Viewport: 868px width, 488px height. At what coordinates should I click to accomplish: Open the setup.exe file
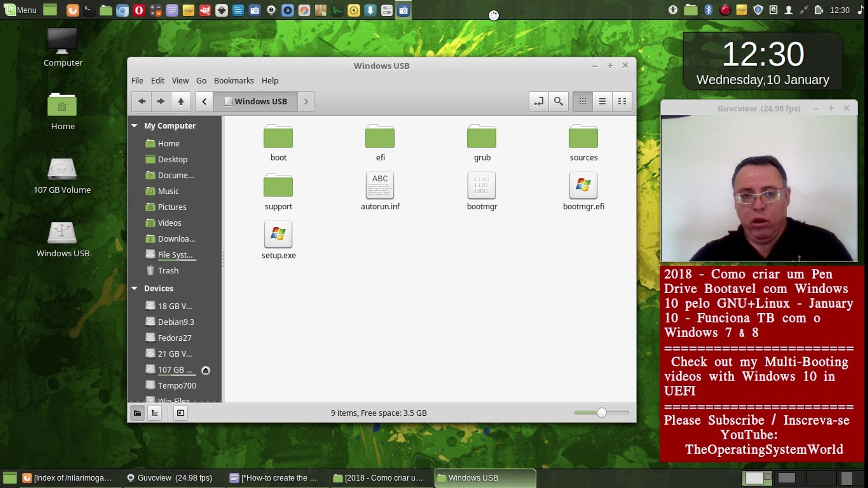click(278, 235)
